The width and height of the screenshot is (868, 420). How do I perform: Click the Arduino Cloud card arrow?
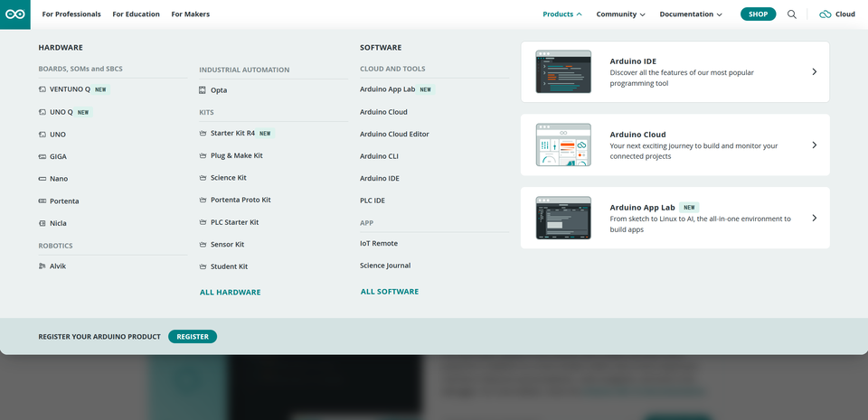(x=815, y=145)
